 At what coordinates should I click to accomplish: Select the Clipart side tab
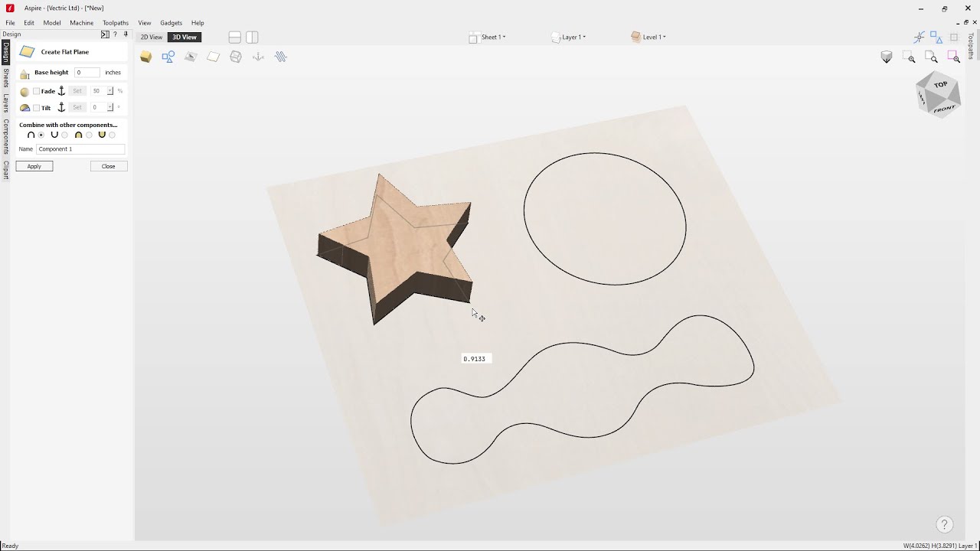pyautogui.click(x=5, y=170)
